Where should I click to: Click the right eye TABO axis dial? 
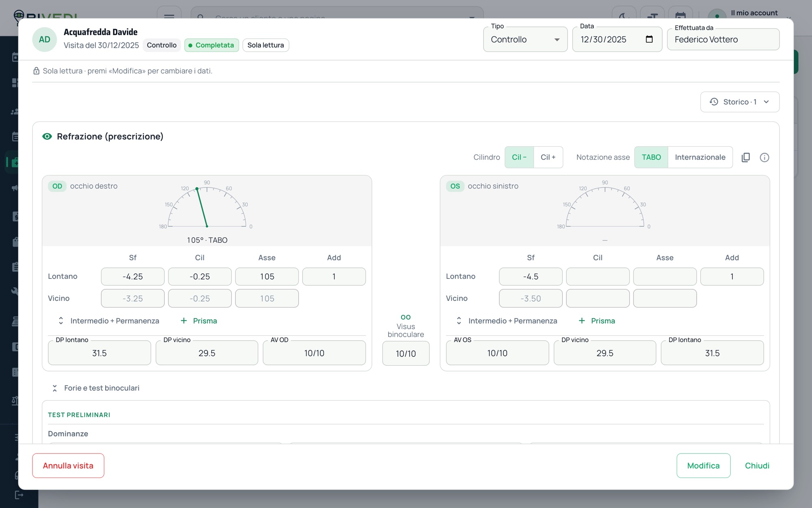coord(207,206)
